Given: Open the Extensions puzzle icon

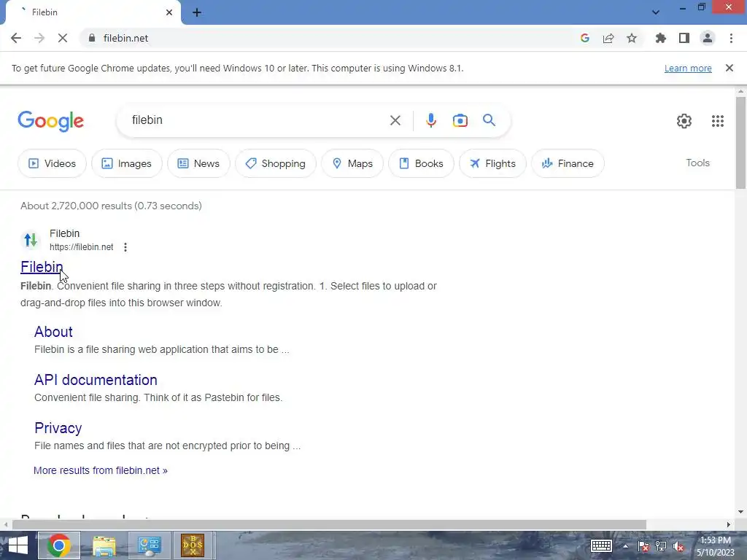Looking at the screenshot, I should (x=661, y=38).
